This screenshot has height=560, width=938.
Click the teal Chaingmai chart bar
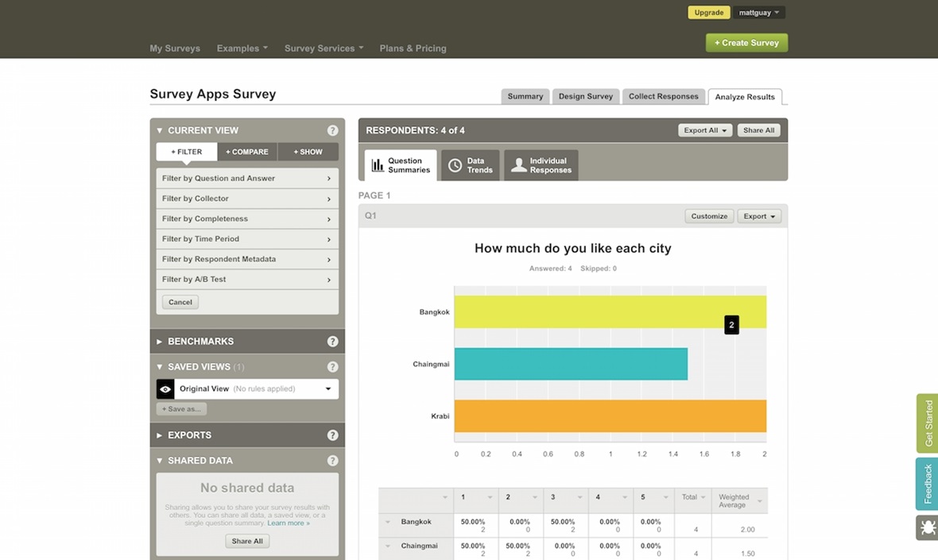(x=571, y=364)
